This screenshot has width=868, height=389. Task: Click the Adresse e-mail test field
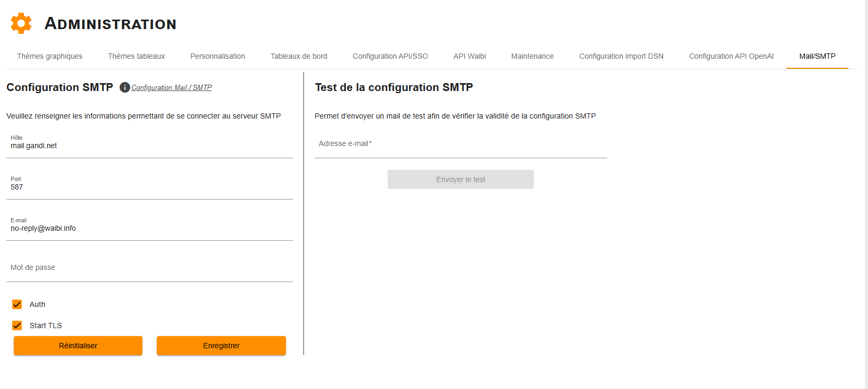(461, 144)
